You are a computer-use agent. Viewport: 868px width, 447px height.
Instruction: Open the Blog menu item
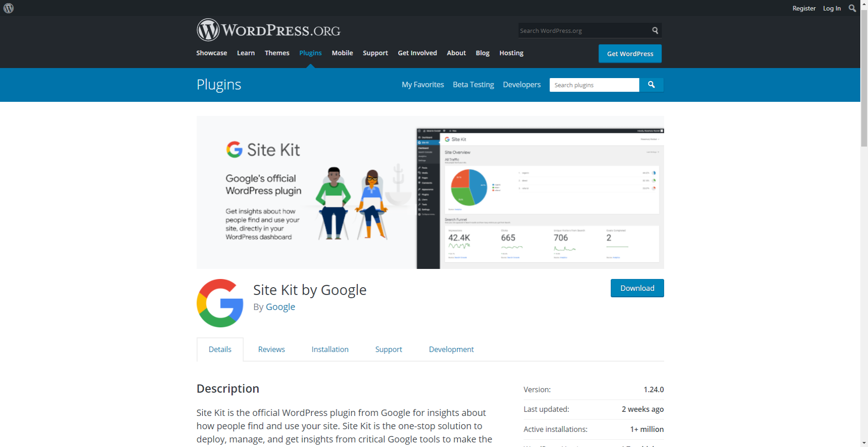pyautogui.click(x=483, y=53)
